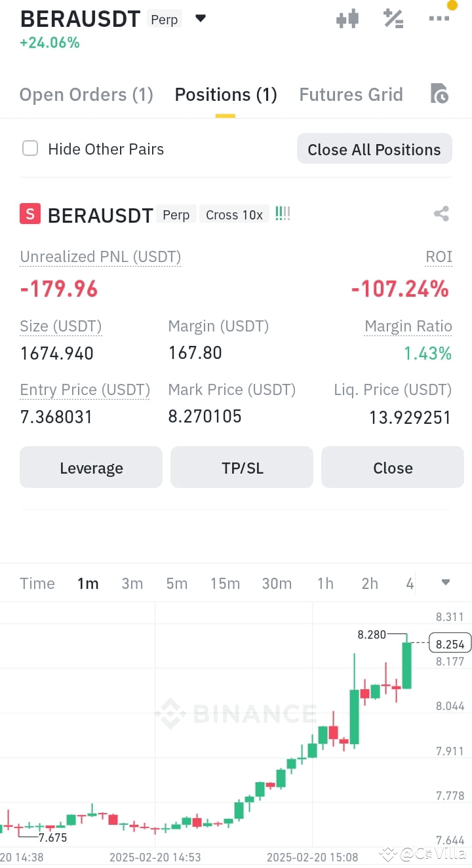472x868 pixels.
Task: Enable Hide Other Pairs checkbox
Action: click(x=30, y=149)
